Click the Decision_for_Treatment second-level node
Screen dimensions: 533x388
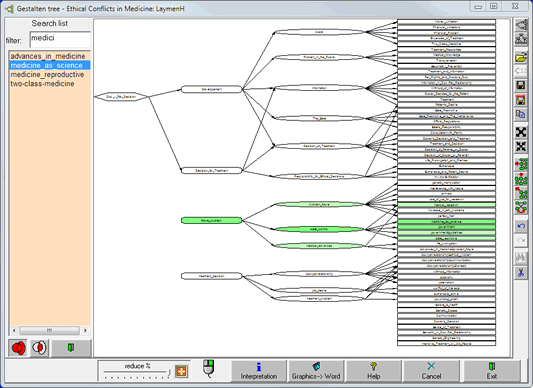[x=211, y=170]
